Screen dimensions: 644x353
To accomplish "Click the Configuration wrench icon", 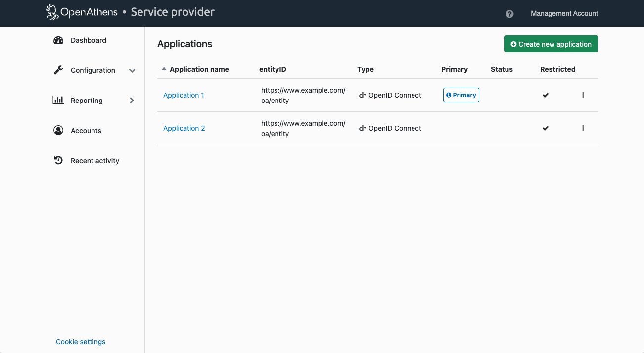I will 58,70.
